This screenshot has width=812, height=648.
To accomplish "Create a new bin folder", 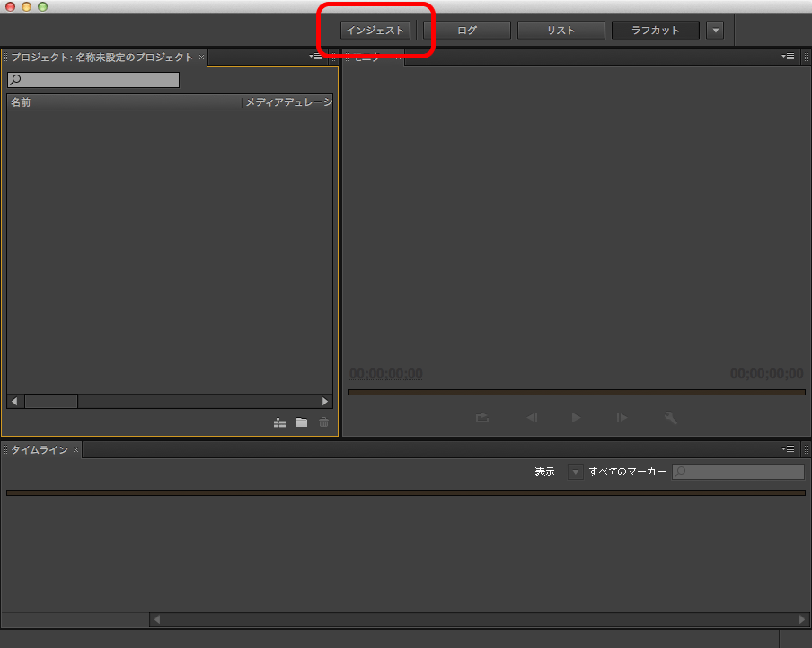I will pos(302,422).
